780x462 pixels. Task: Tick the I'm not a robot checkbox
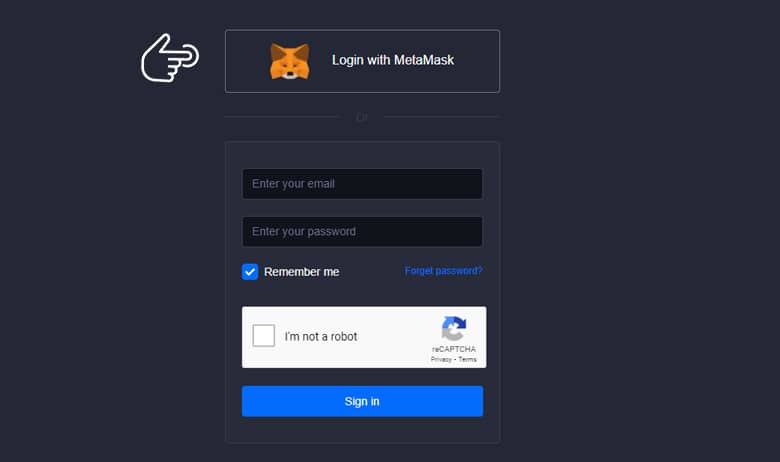pyautogui.click(x=264, y=336)
